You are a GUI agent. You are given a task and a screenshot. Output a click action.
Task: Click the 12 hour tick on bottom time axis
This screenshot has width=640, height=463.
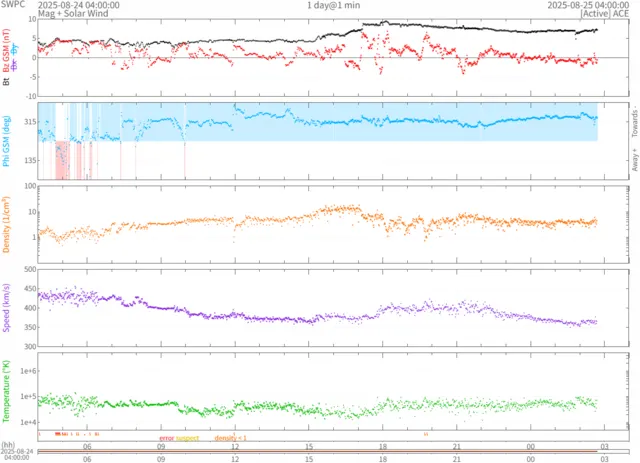point(235,458)
